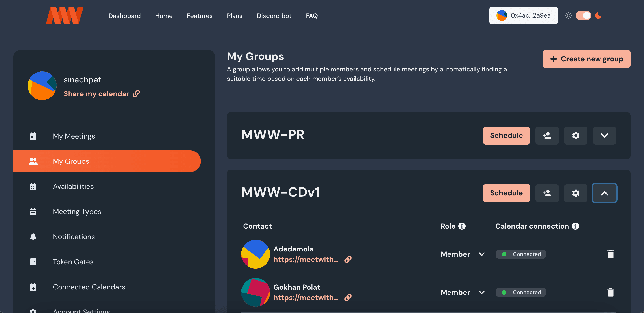Open the Plans nav item

point(235,16)
